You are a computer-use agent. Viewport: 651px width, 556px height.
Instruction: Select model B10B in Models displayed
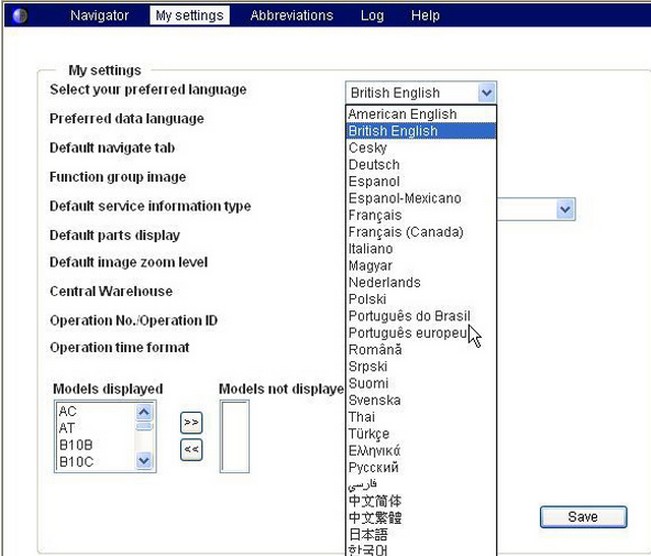[x=96, y=445]
